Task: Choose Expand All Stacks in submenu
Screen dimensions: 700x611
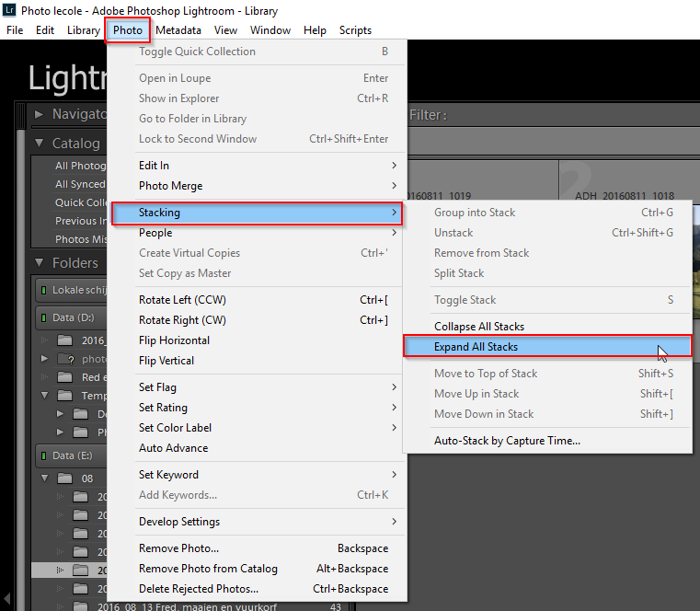Action: click(x=476, y=347)
